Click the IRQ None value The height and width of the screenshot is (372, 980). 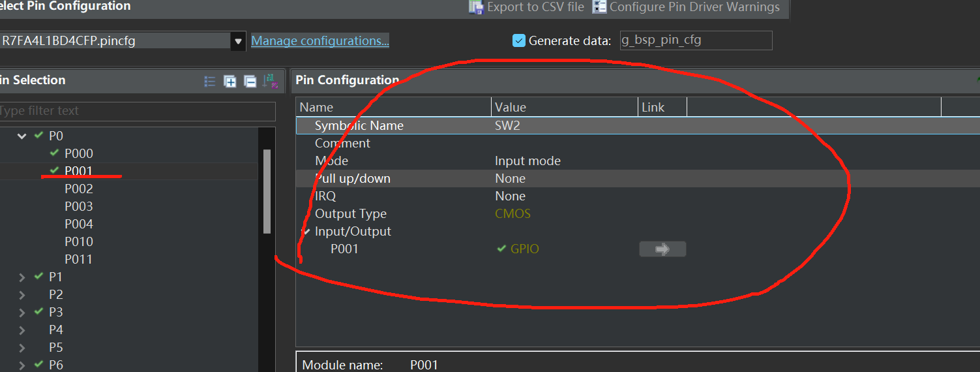pos(510,196)
